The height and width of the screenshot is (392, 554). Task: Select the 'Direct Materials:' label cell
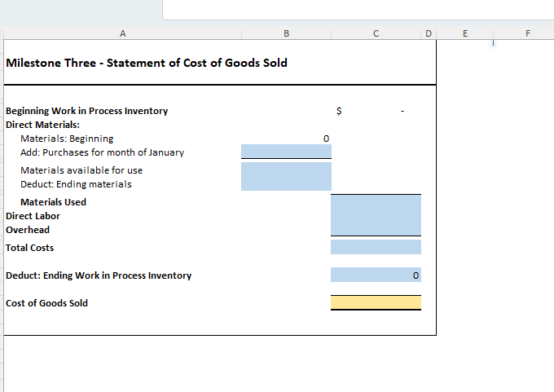[x=42, y=125]
